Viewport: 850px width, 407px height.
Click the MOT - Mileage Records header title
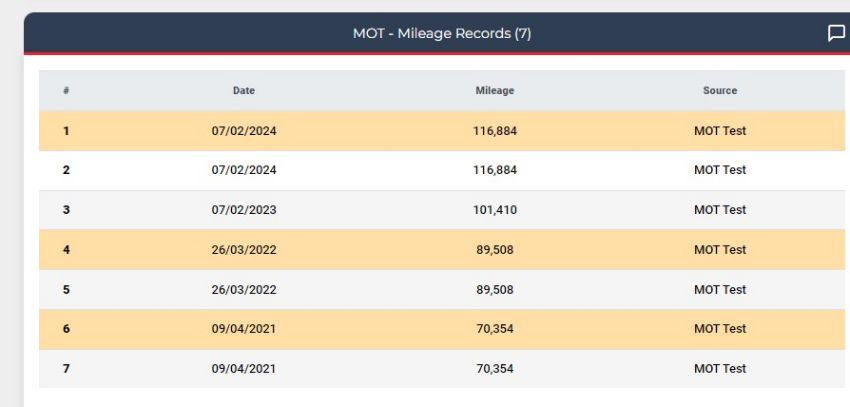tap(442, 34)
